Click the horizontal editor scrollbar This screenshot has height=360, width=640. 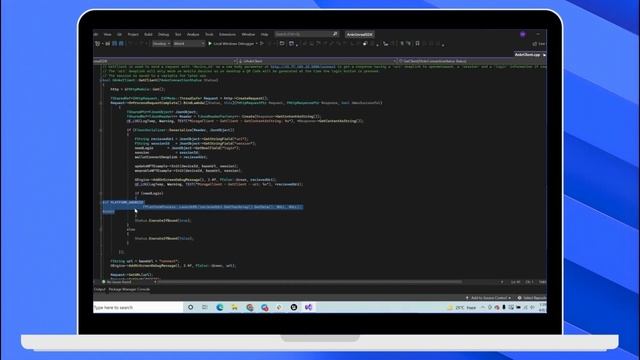(x=310, y=282)
